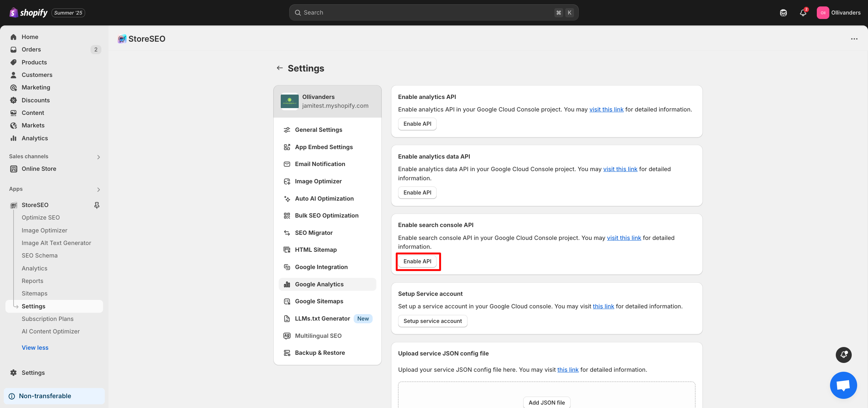Open Google Integration settings
The height and width of the screenshot is (408, 868).
[x=327, y=267]
